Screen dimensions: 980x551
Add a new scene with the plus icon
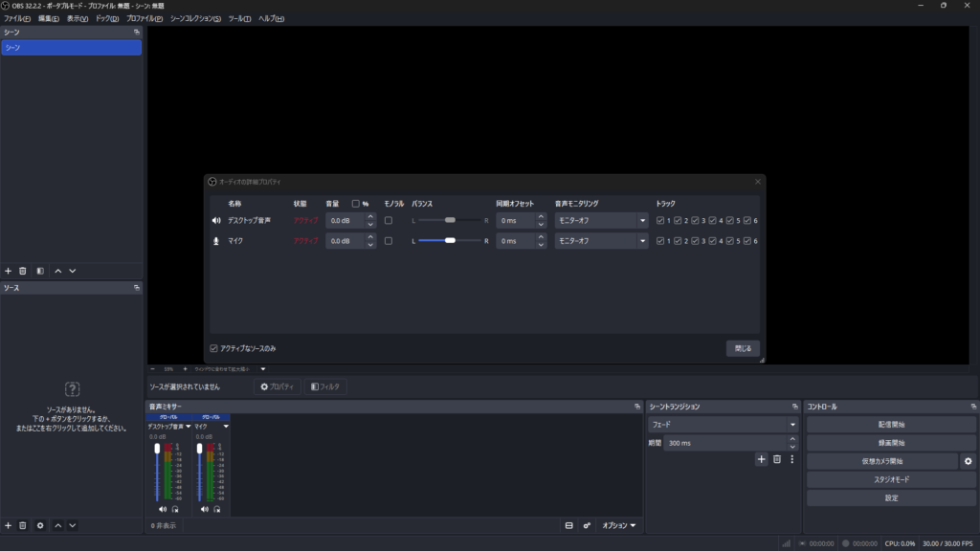click(8, 271)
